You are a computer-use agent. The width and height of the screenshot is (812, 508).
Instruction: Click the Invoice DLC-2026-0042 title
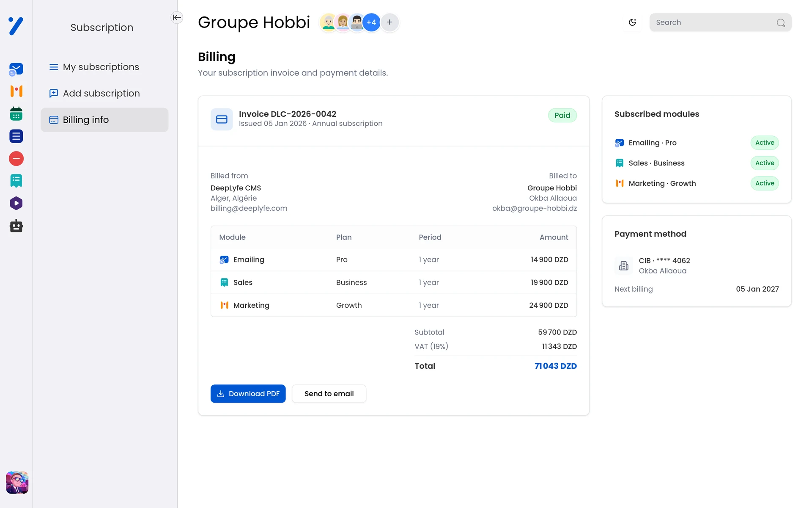288,114
